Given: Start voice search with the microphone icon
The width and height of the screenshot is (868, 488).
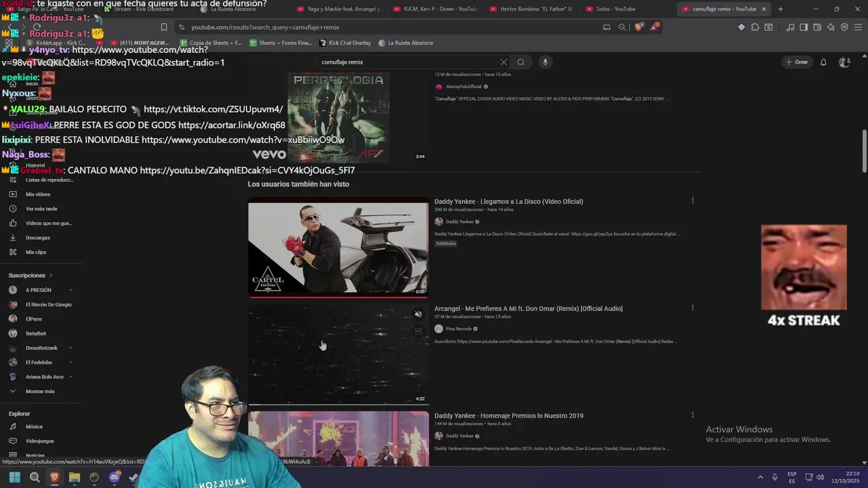Looking at the screenshot, I should click(545, 62).
